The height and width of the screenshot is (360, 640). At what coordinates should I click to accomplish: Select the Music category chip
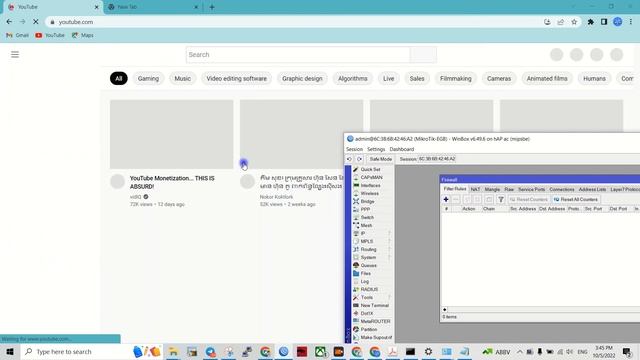[x=182, y=78]
